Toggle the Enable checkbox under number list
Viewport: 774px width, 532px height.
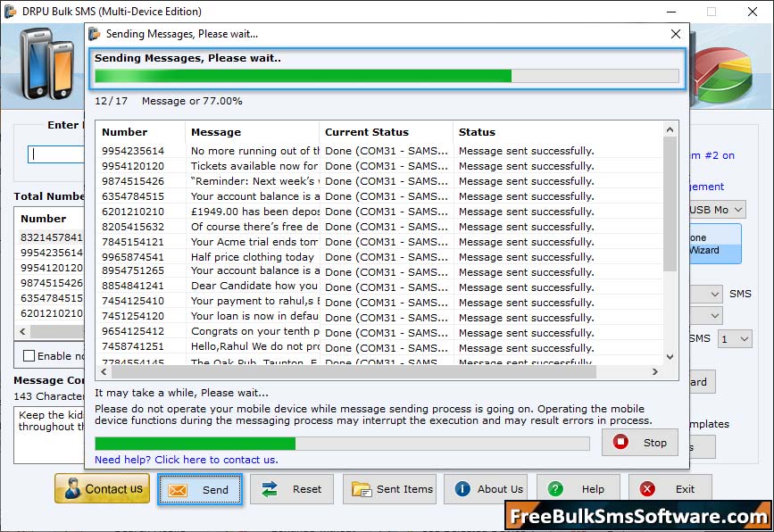pos(29,356)
